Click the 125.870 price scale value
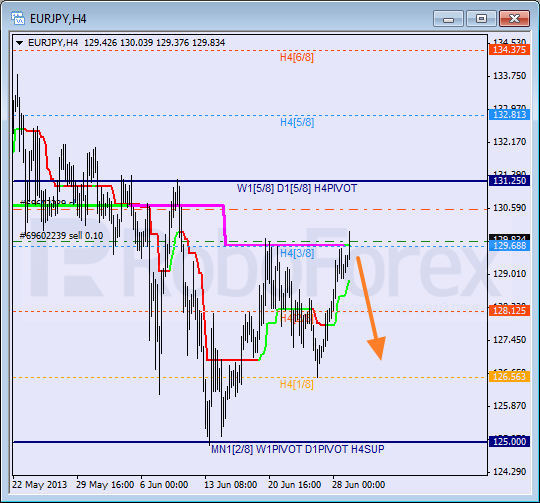Image resolution: width=540 pixels, height=503 pixels. [x=509, y=406]
